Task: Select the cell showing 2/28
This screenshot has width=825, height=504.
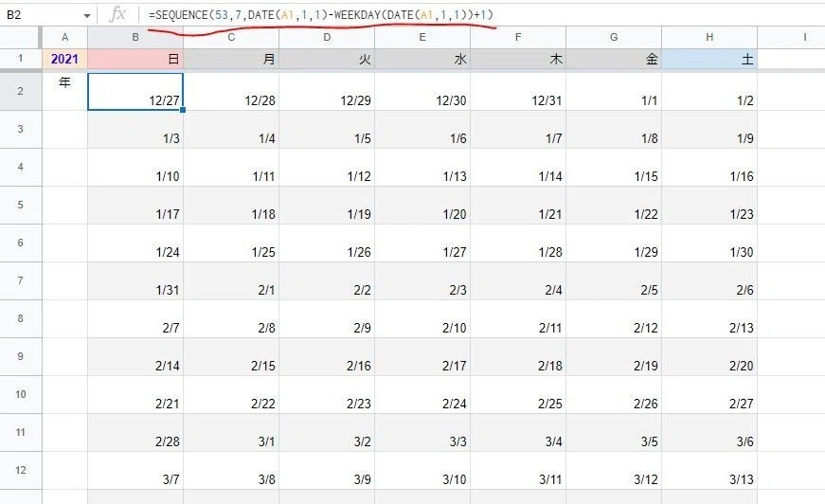Action: tap(135, 432)
